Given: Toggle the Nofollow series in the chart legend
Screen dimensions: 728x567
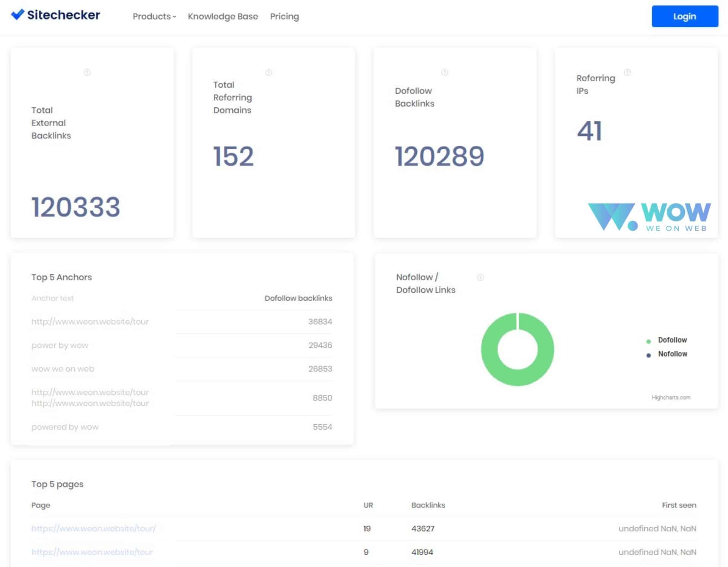Looking at the screenshot, I should pyautogui.click(x=672, y=354).
